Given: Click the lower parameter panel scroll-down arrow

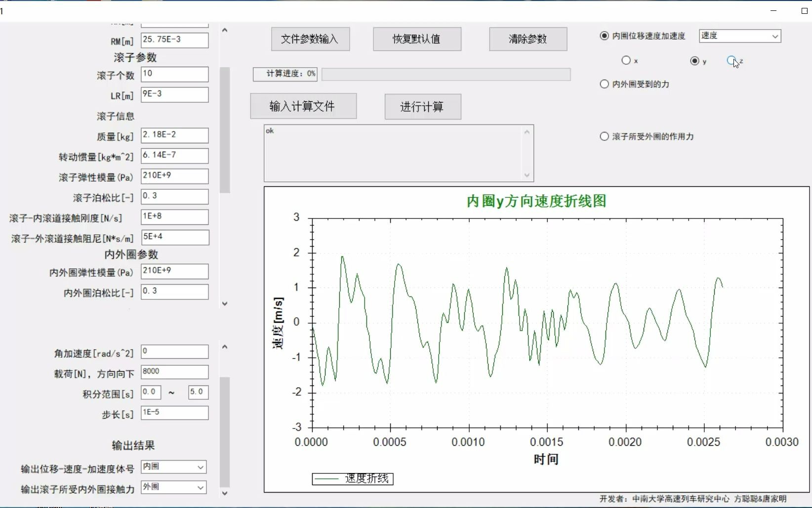Looking at the screenshot, I should tap(225, 493).
